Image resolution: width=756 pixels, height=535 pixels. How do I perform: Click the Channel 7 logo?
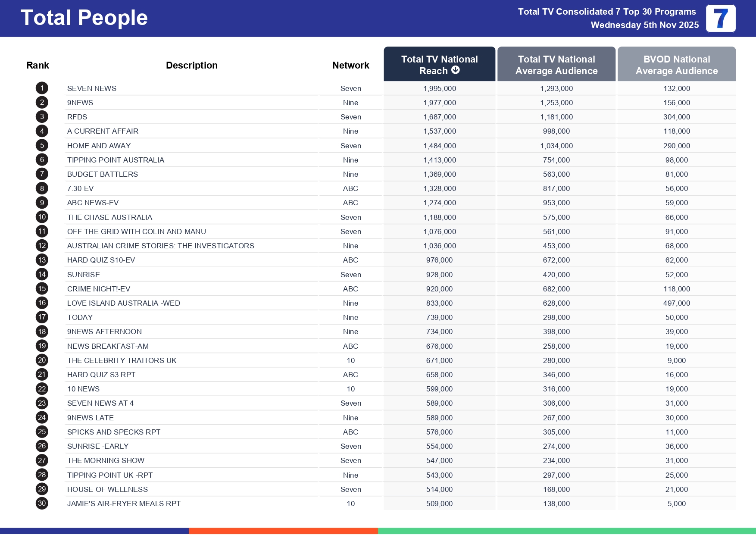coord(720,19)
